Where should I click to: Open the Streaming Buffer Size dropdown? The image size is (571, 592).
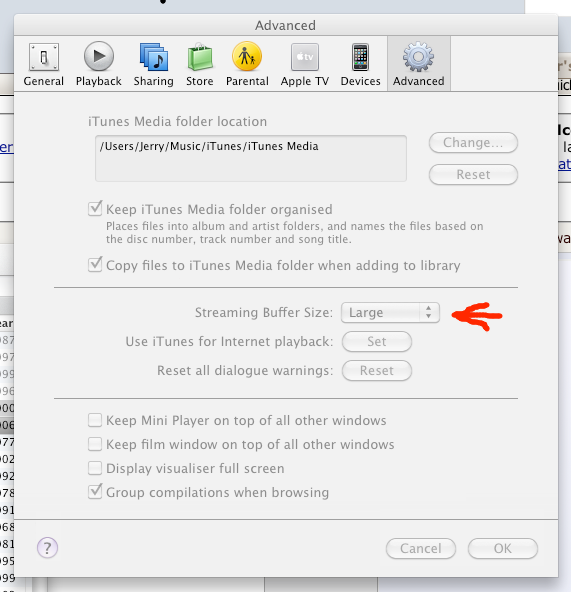pyautogui.click(x=390, y=313)
